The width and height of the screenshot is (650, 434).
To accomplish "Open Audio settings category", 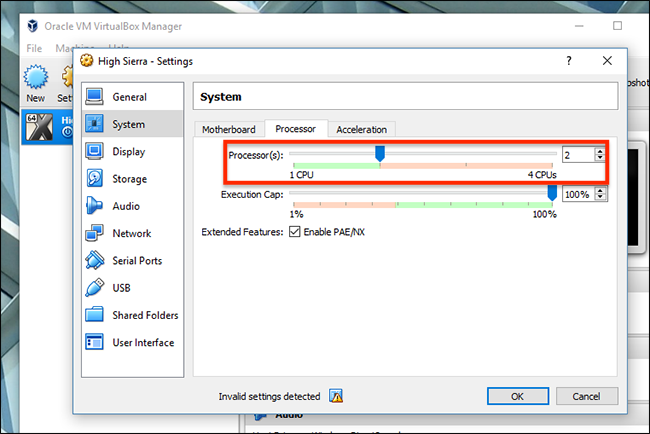I will [132, 206].
